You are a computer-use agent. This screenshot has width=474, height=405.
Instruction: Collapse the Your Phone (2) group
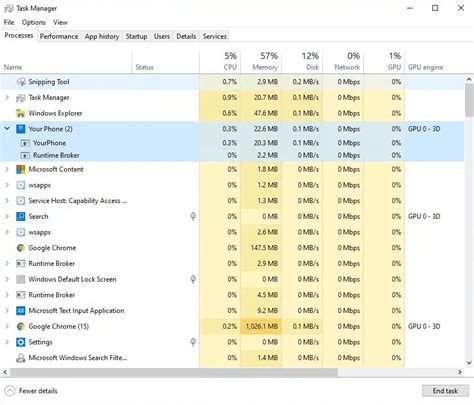(x=7, y=129)
